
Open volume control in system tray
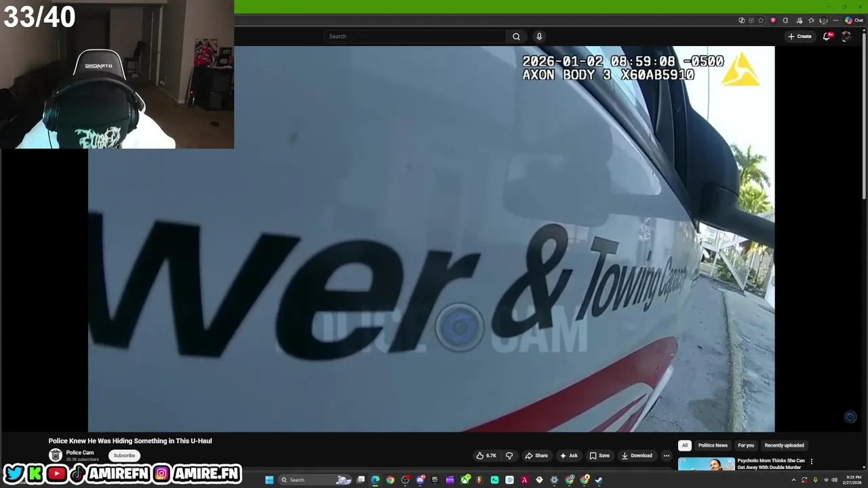coord(834,480)
